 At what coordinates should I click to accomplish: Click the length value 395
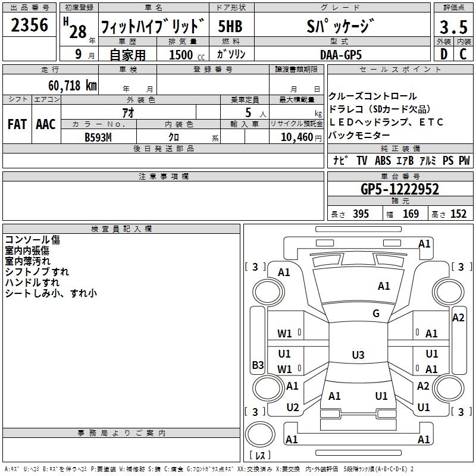361,214
